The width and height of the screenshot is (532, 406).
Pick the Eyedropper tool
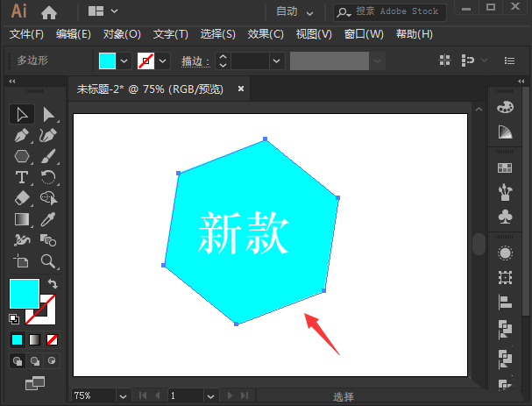(48, 219)
